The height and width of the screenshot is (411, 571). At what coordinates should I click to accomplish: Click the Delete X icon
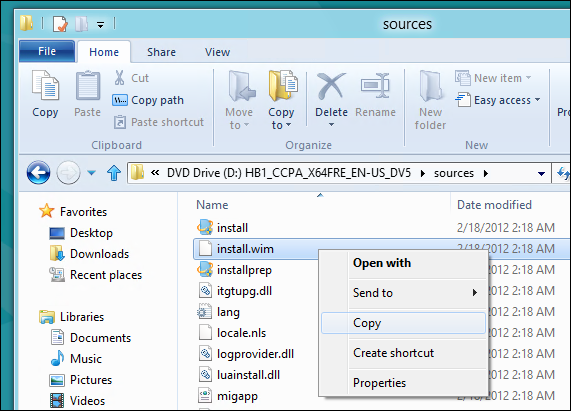click(x=331, y=86)
